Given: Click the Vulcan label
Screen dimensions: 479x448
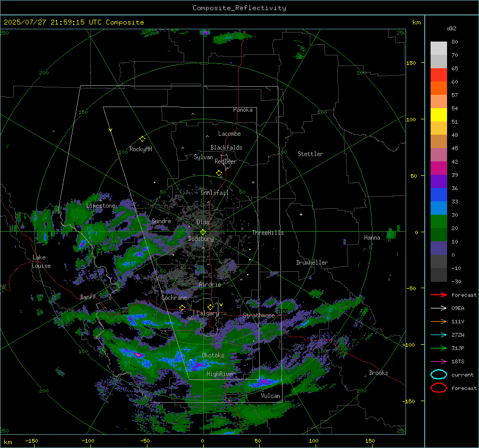Looking at the screenshot, I should point(271,396).
